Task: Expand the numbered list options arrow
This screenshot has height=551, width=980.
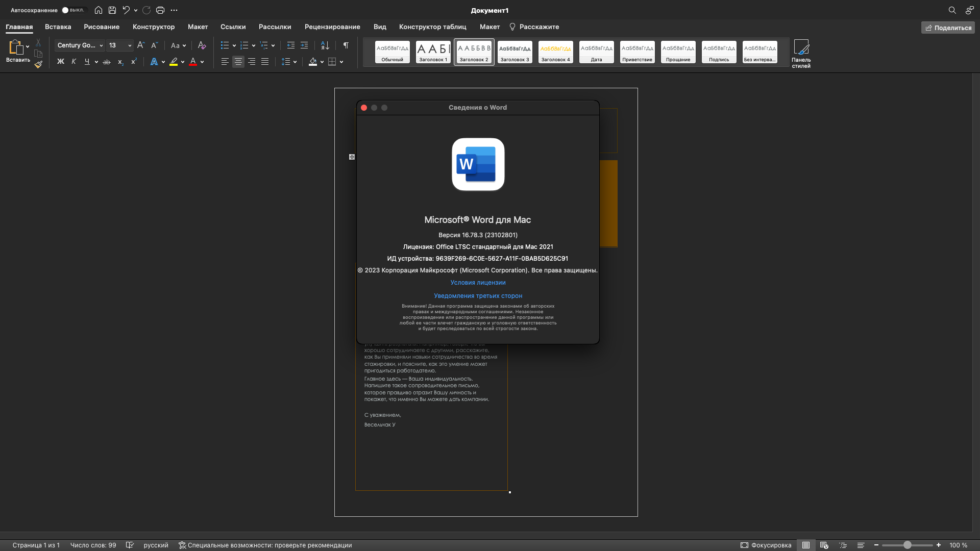Action: pyautogui.click(x=254, y=45)
